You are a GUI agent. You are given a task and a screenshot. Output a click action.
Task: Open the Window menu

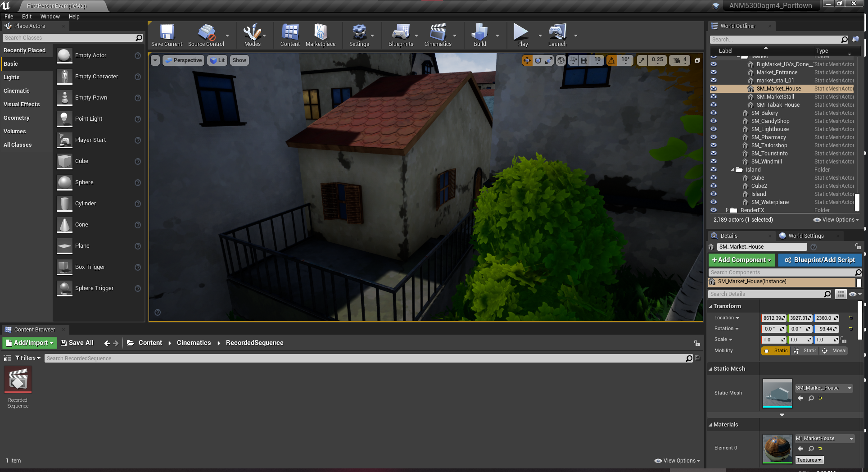[x=50, y=17]
